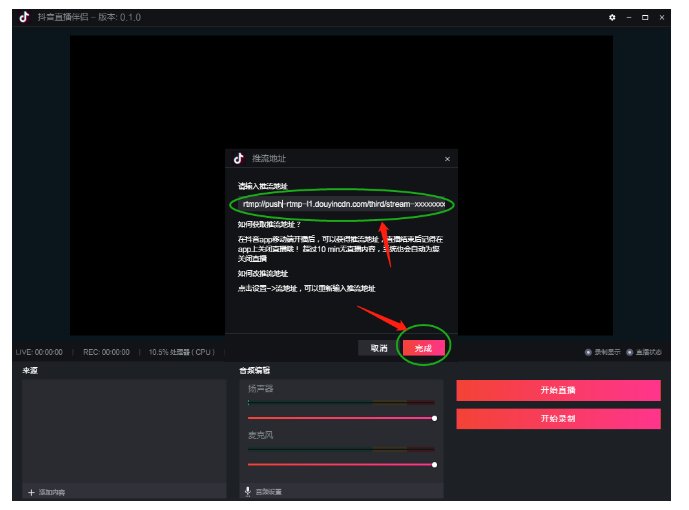Image resolution: width=689 pixels, height=510 pixels.
Task: Minimize the Douyin live companion window
Action: point(629,18)
